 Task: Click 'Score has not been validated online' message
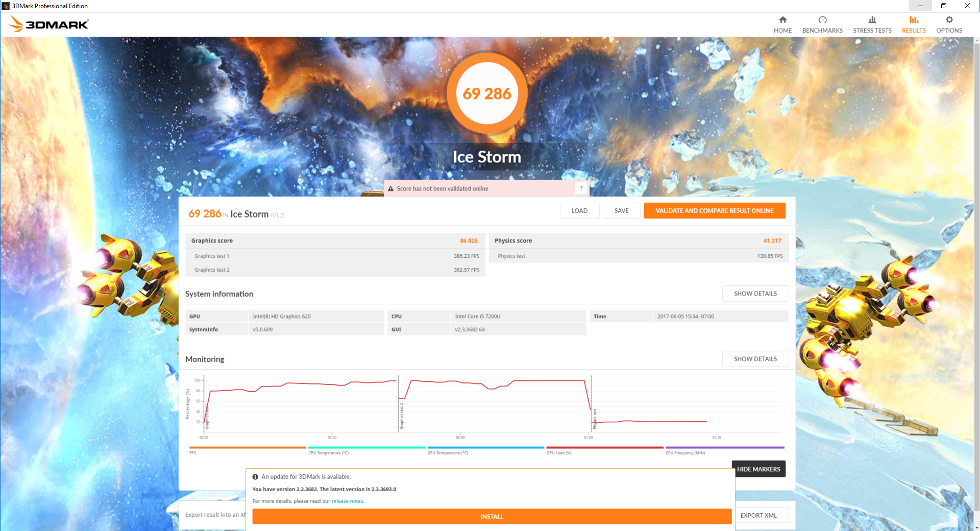(443, 189)
